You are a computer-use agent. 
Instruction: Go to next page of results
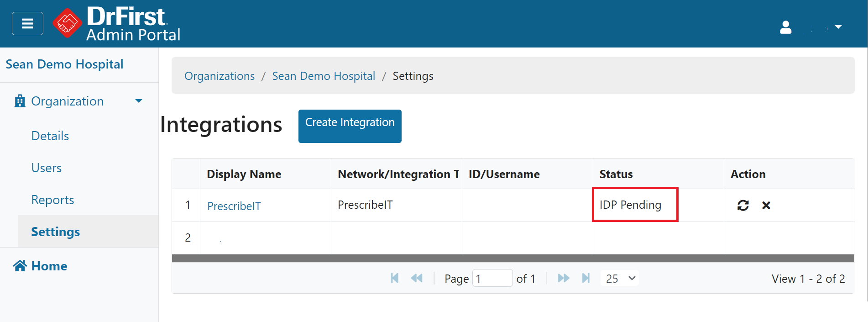564,278
